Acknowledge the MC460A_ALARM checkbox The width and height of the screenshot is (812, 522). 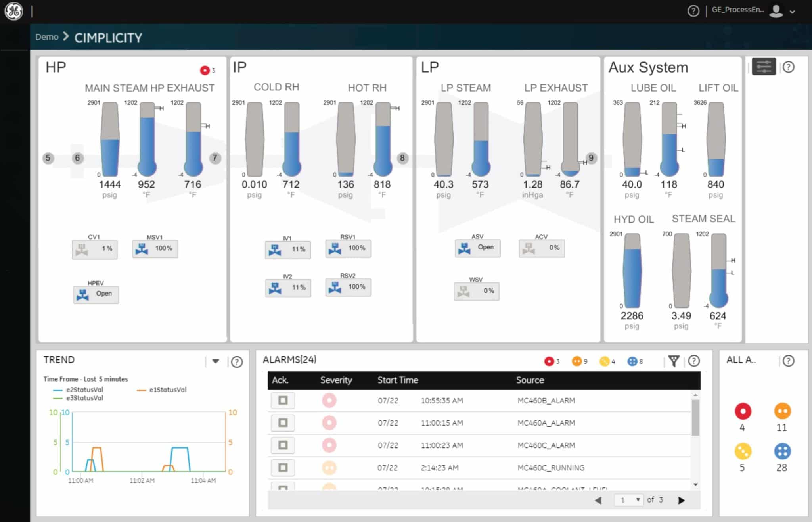pos(283,423)
